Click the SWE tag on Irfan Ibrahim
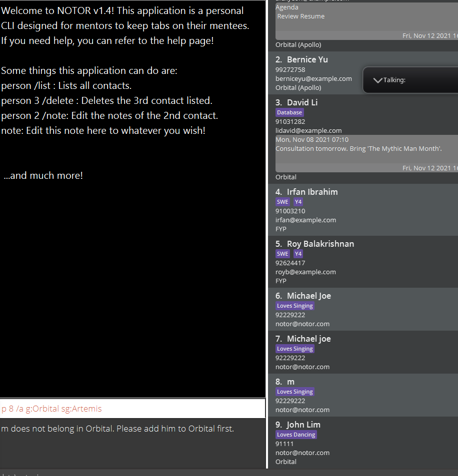458x476 pixels. coord(282,202)
